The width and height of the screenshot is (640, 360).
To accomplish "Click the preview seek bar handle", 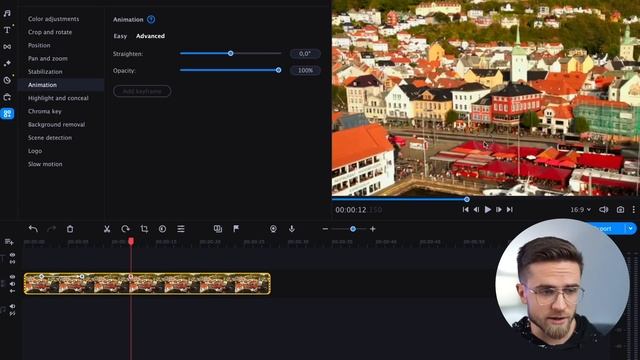I will 467,200.
